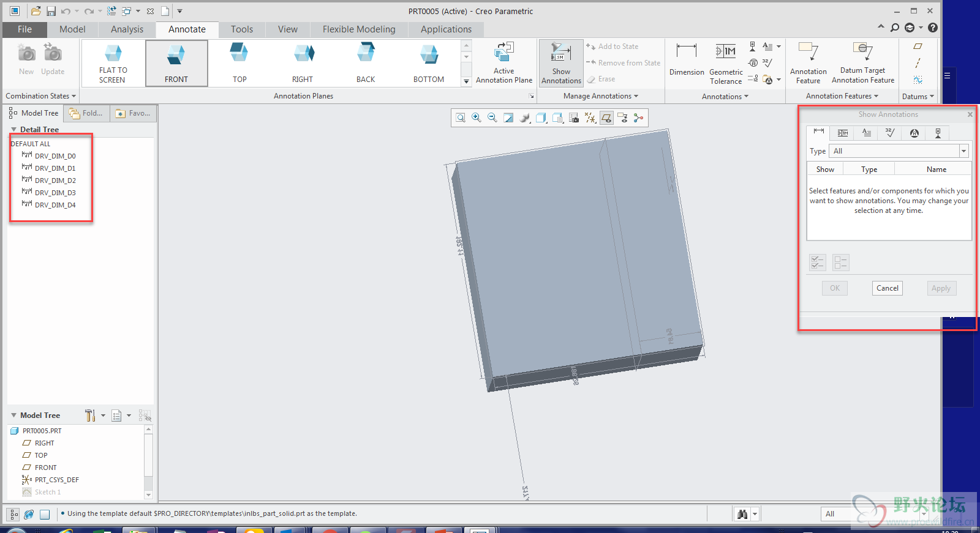Image resolution: width=980 pixels, height=533 pixels.
Task: Toggle the Annotation Display icon in graphics toolbar
Action: click(622, 117)
